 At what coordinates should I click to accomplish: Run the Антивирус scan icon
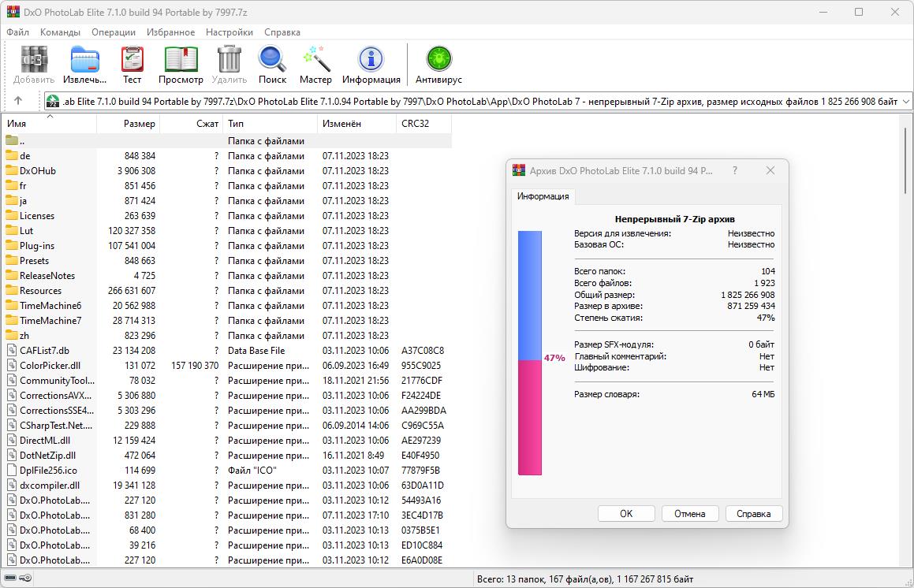point(438,58)
